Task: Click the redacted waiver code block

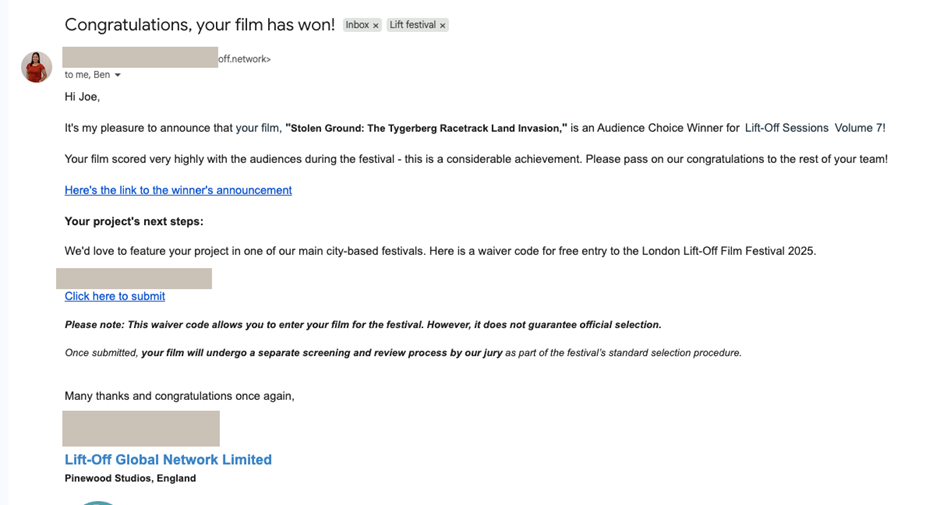Action: tap(134, 278)
